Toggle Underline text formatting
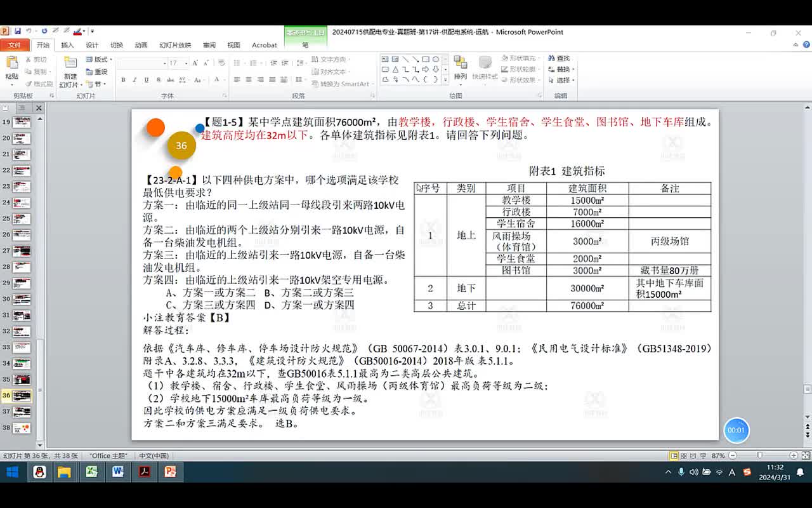The height and width of the screenshot is (508, 812). click(x=146, y=80)
